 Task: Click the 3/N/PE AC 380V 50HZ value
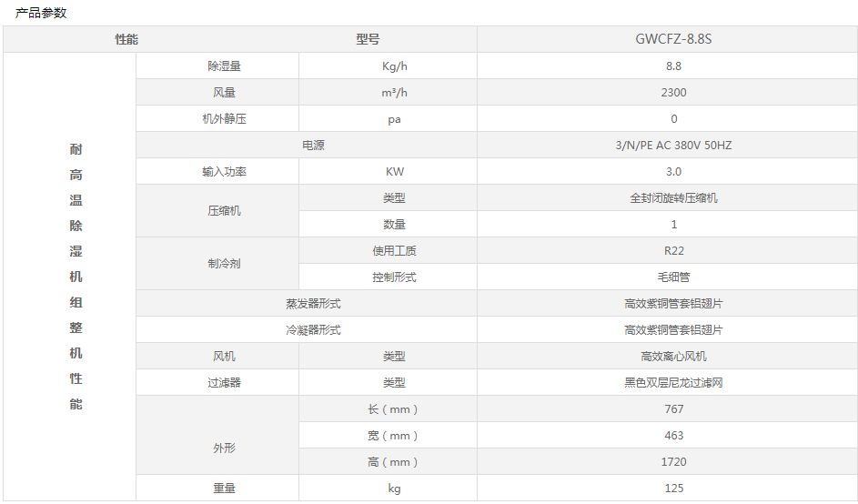(673, 146)
